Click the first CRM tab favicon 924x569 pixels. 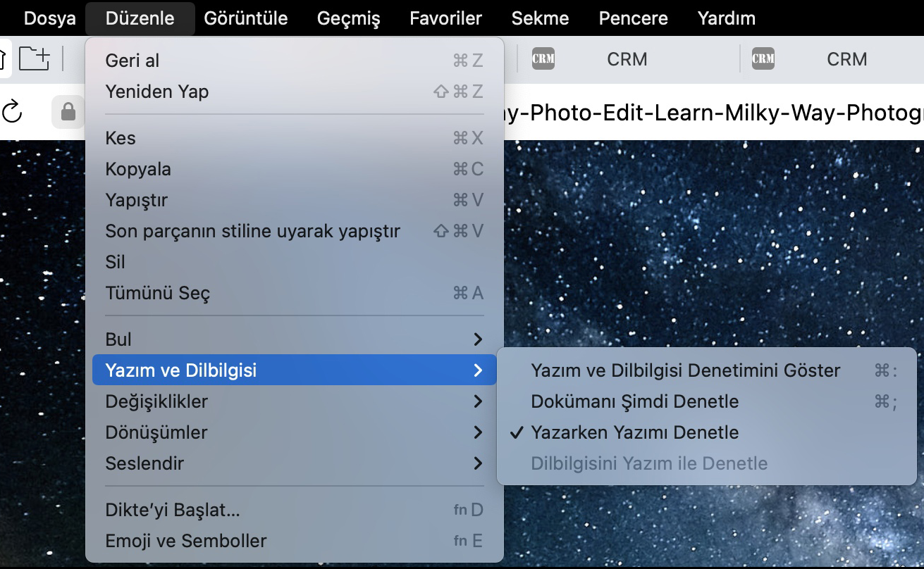coord(543,59)
